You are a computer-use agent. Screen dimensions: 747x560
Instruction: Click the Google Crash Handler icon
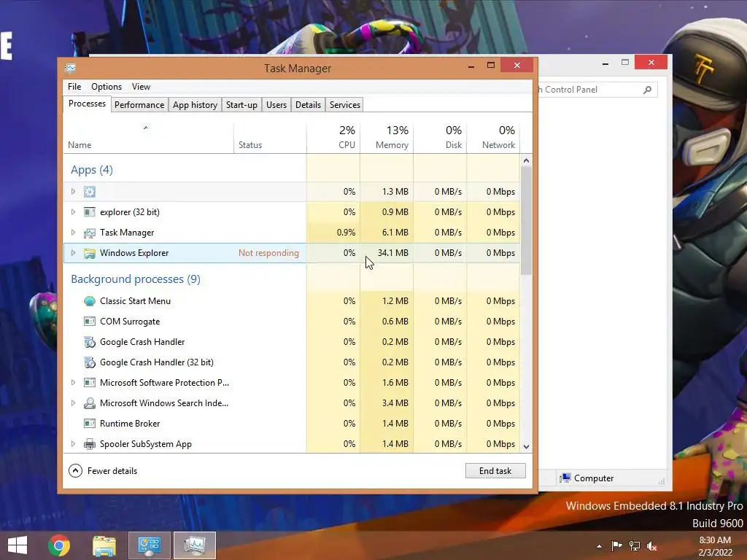tap(90, 342)
